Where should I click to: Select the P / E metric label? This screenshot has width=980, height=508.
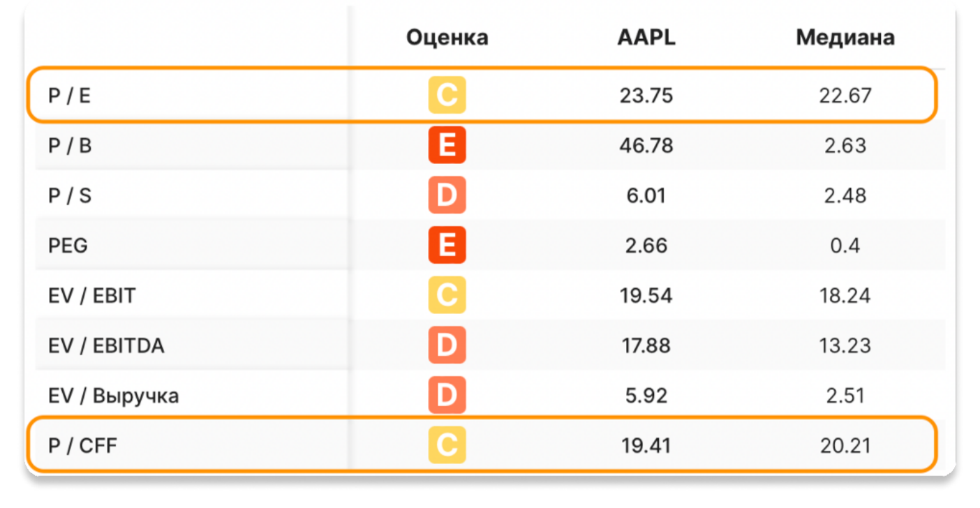(69, 96)
